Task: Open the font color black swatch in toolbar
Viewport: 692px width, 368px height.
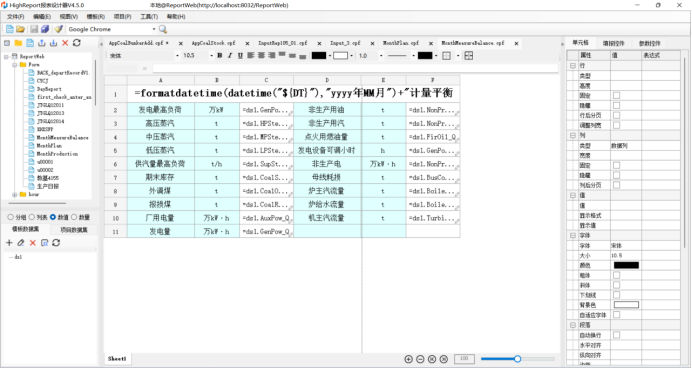Action: (319, 56)
